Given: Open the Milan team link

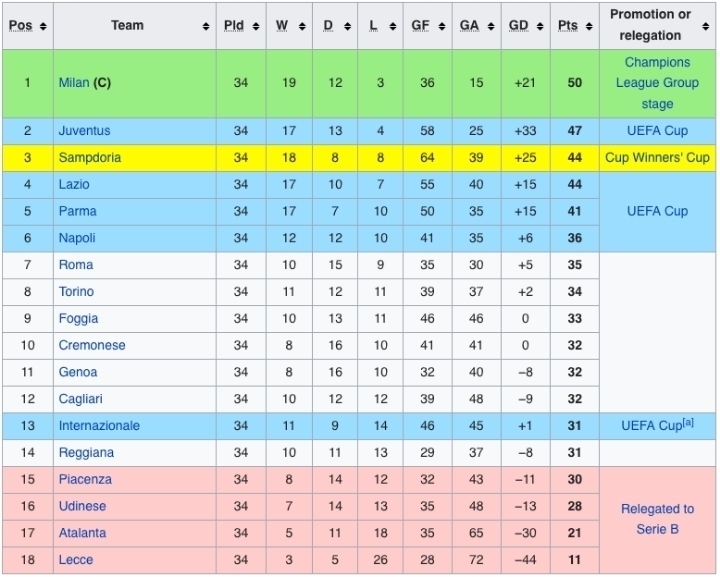Looking at the screenshot, I should 74,83.
